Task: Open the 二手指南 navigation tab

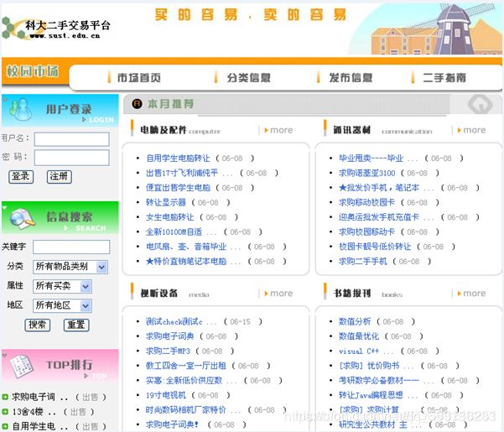Action: (444, 77)
